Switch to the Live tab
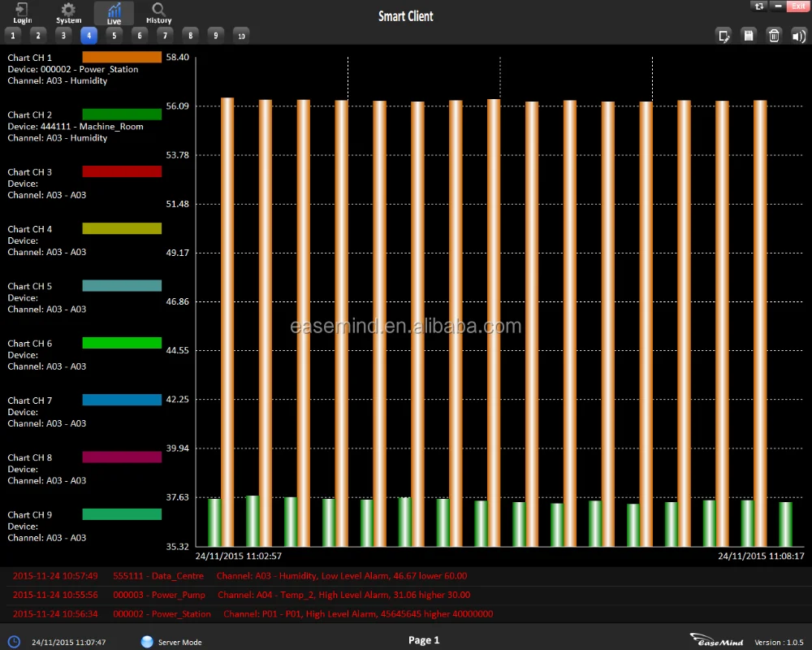Screen dimensions: 812x650 (x=114, y=13)
